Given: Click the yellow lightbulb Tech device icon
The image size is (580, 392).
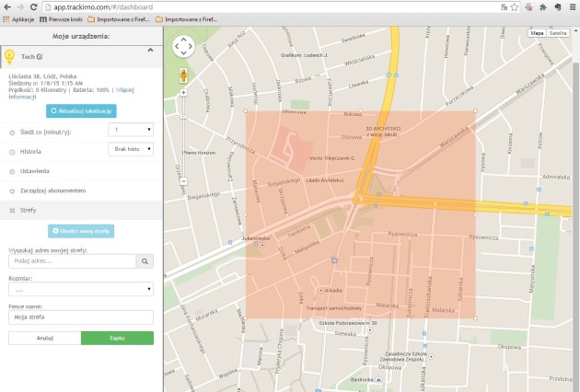Looking at the screenshot, I should [10, 57].
